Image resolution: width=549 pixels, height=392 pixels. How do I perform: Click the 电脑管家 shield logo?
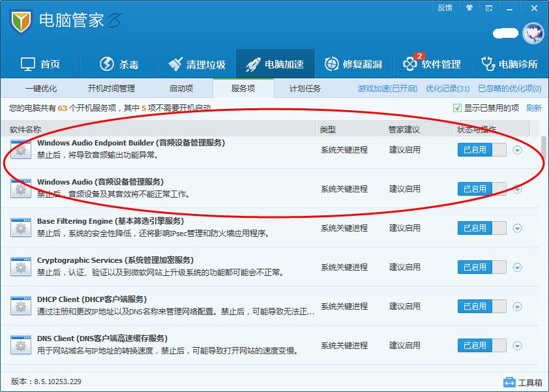pyautogui.click(x=21, y=22)
